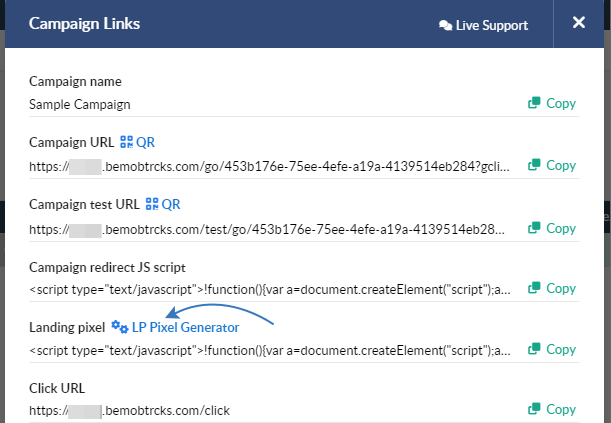
Task: Click the Landing pixel script text
Action: 270,351
